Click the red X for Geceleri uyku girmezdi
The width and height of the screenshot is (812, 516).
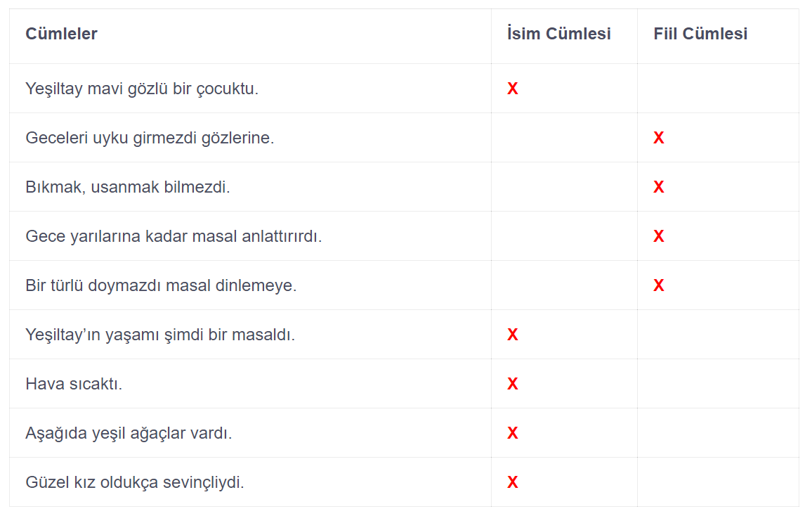click(x=658, y=138)
